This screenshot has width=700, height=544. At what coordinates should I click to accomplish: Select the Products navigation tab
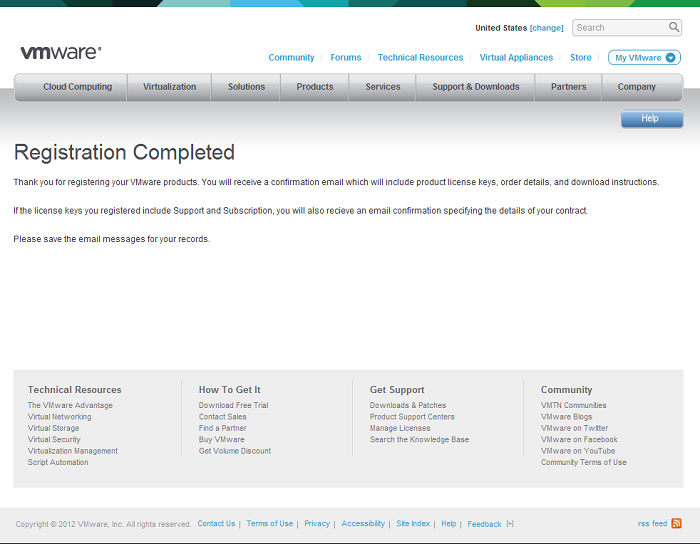(x=314, y=87)
